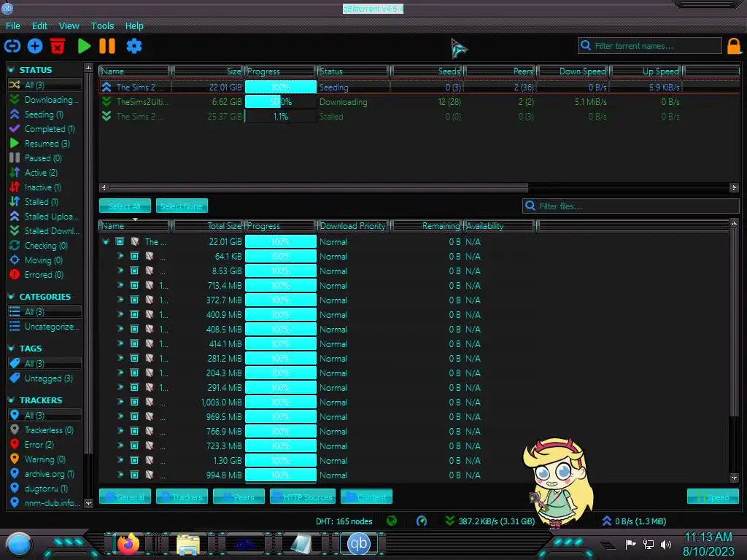Expand the 969.5 MiB folder row
Image resolution: width=747 pixels, height=560 pixels.
120,416
